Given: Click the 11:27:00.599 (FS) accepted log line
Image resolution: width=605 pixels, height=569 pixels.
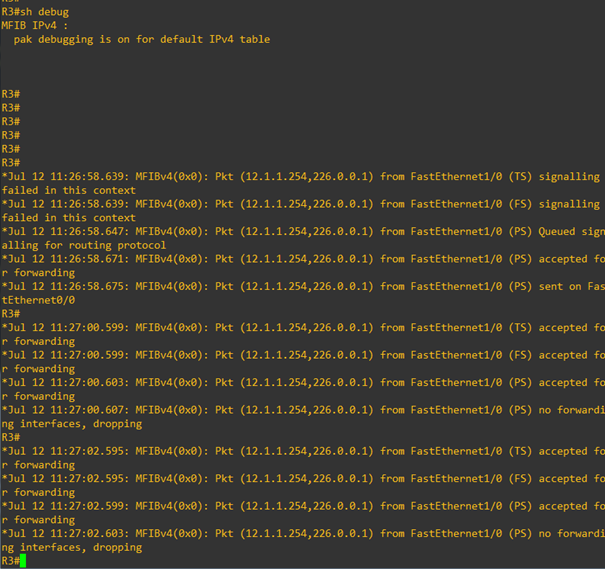Looking at the screenshot, I should pos(302,362).
